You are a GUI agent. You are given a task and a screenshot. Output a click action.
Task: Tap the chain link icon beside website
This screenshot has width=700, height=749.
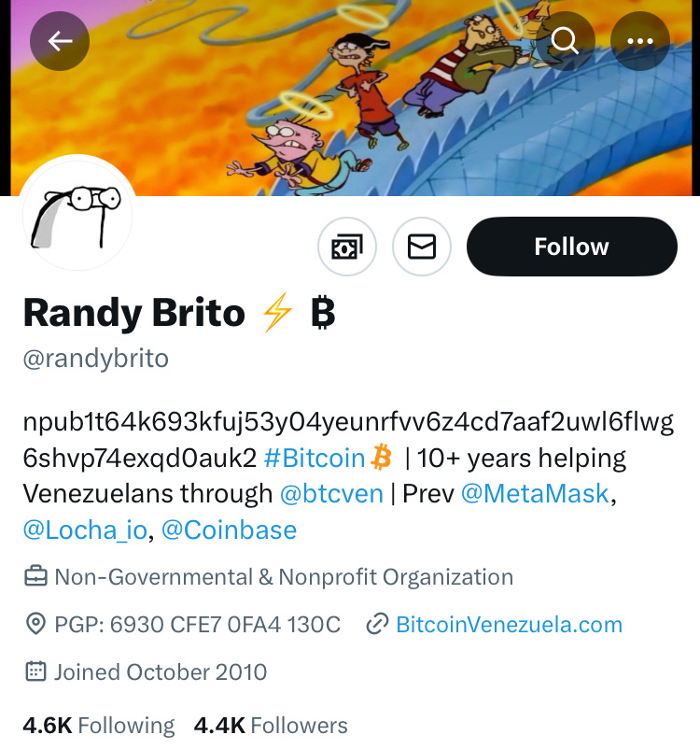[x=377, y=624]
